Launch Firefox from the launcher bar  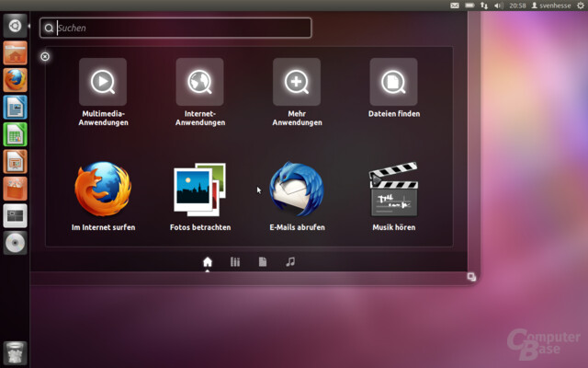15,80
